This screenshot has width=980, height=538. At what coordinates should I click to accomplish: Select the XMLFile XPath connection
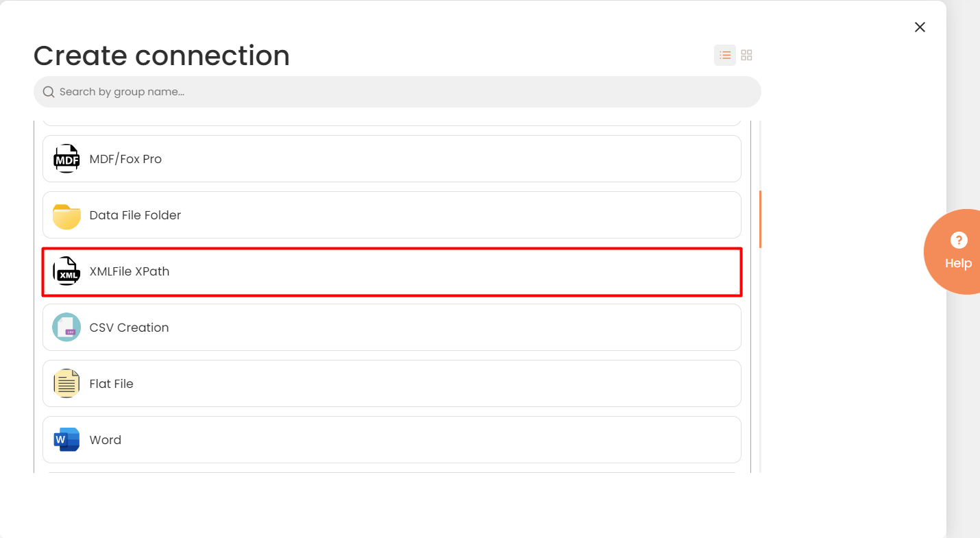coord(391,271)
